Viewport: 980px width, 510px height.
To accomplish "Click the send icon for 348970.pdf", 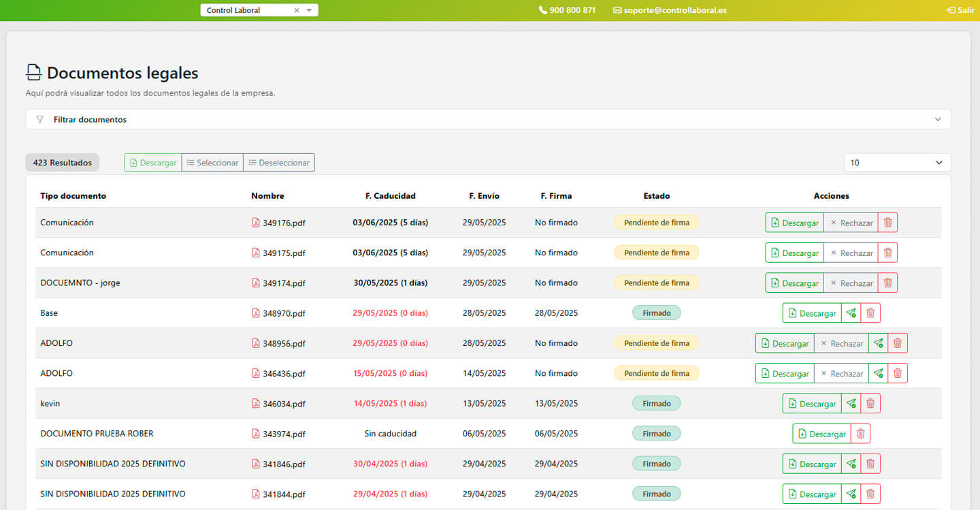I will pyautogui.click(x=851, y=313).
